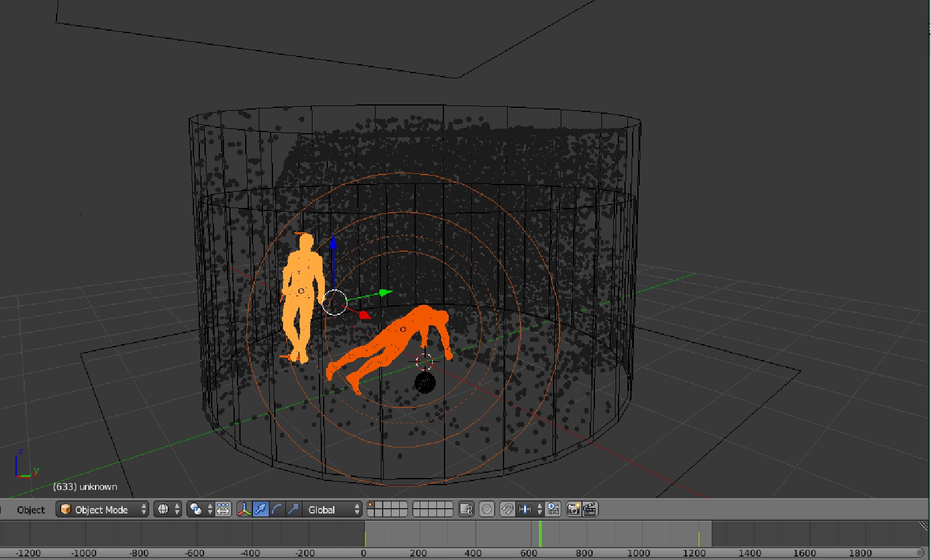Screen dimensions: 931x560
Task: Click the snap target options icon
Action: [x=553, y=509]
